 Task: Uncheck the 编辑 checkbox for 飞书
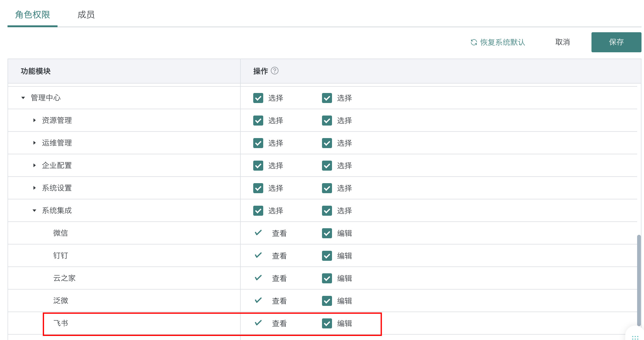(327, 323)
